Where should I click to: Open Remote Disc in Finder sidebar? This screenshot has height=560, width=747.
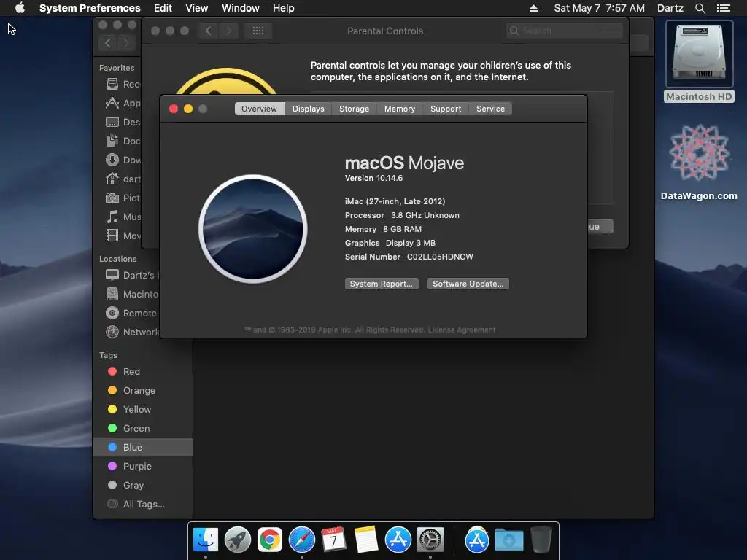coord(131,313)
